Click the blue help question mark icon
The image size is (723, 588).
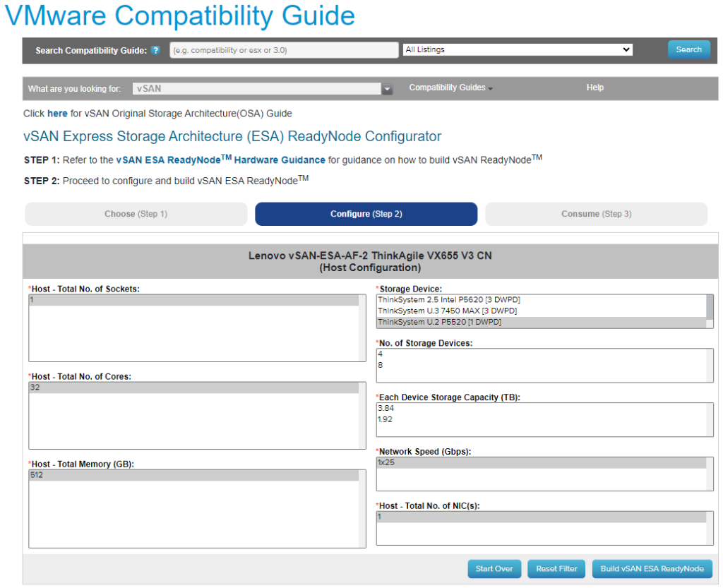155,51
